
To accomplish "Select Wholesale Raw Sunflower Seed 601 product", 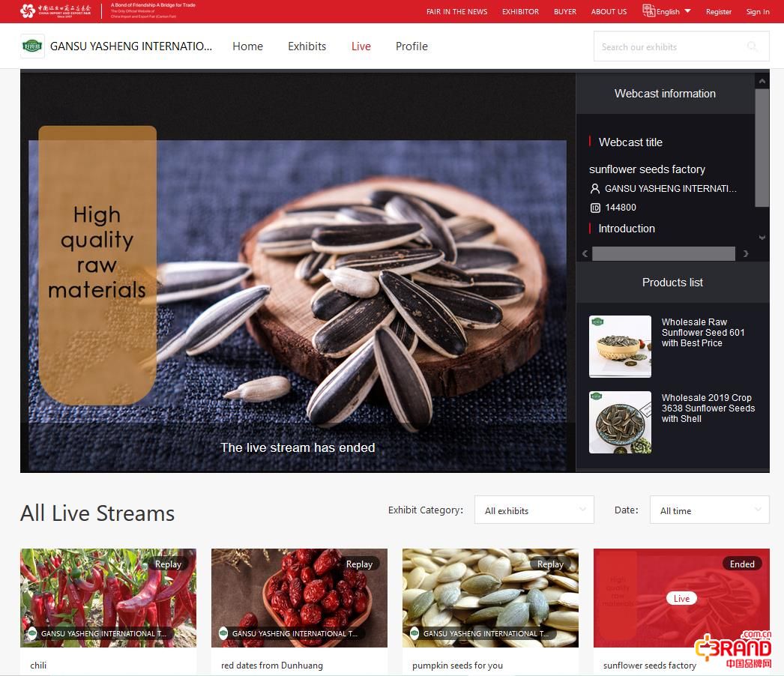I will click(x=703, y=333).
